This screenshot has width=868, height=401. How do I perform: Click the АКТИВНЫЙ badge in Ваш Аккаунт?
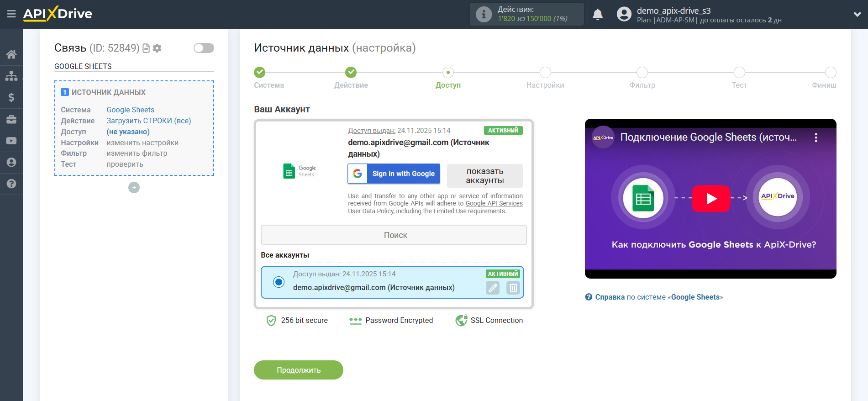click(503, 131)
